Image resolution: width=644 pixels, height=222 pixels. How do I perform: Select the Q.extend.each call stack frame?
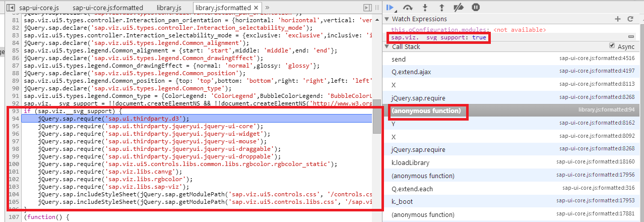(509, 188)
